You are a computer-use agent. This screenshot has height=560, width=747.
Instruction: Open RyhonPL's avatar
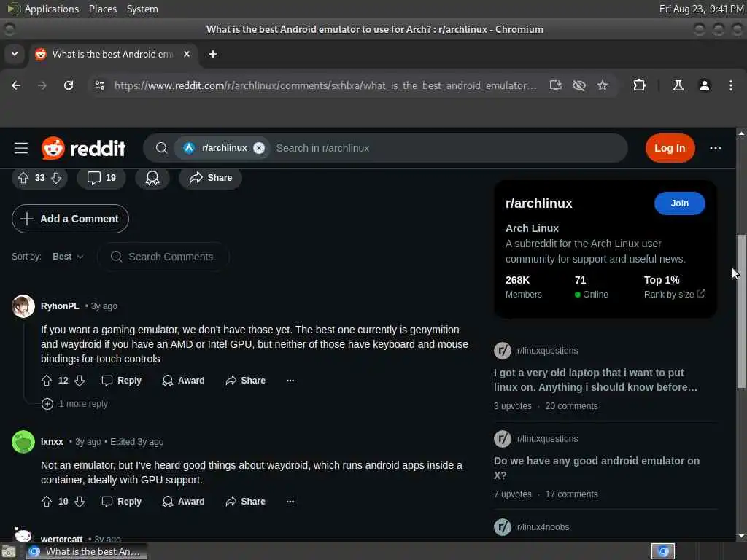(x=23, y=306)
